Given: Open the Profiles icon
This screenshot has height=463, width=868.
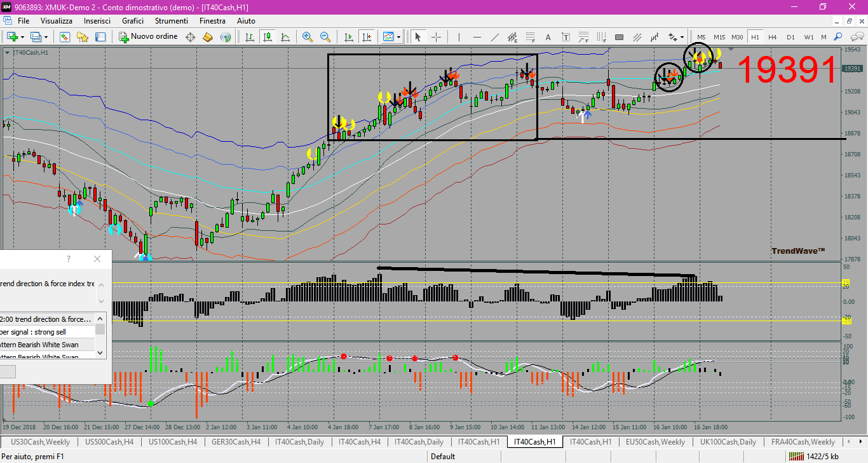Looking at the screenshot, I should click(x=36, y=37).
